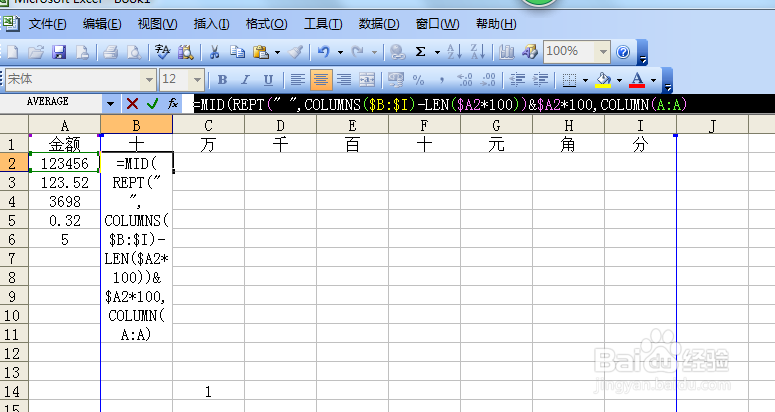Open the 文件(F) menu
The height and width of the screenshot is (412, 775).
click(x=47, y=24)
